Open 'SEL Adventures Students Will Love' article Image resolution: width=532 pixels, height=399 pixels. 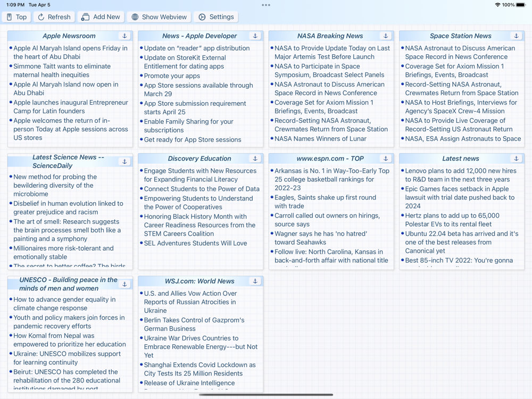(195, 243)
